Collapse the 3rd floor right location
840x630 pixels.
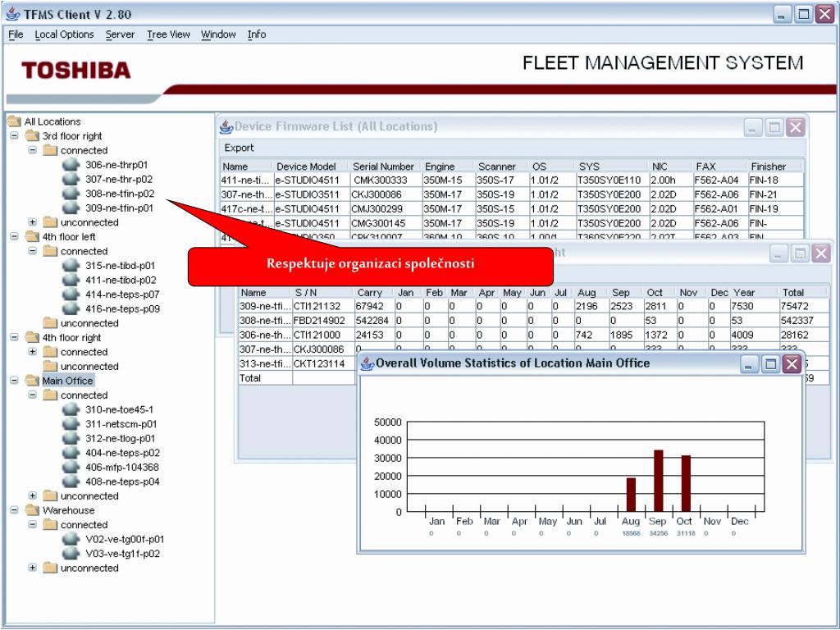(15, 136)
